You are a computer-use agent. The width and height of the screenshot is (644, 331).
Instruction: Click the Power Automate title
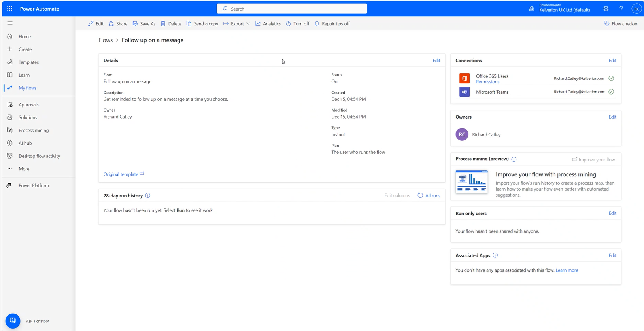click(x=40, y=9)
